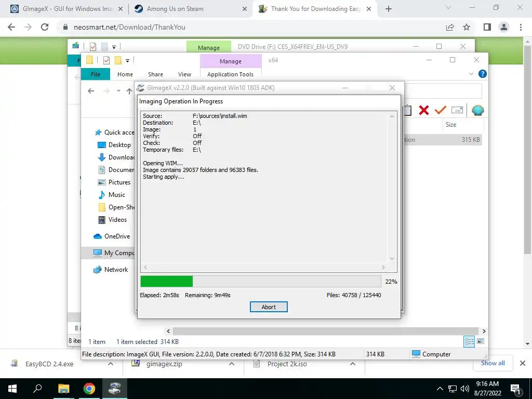Image resolution: width=532 pixels, height=399 pixels.
Task: Open the Share ribbon tab
Action: coord(155,74)
